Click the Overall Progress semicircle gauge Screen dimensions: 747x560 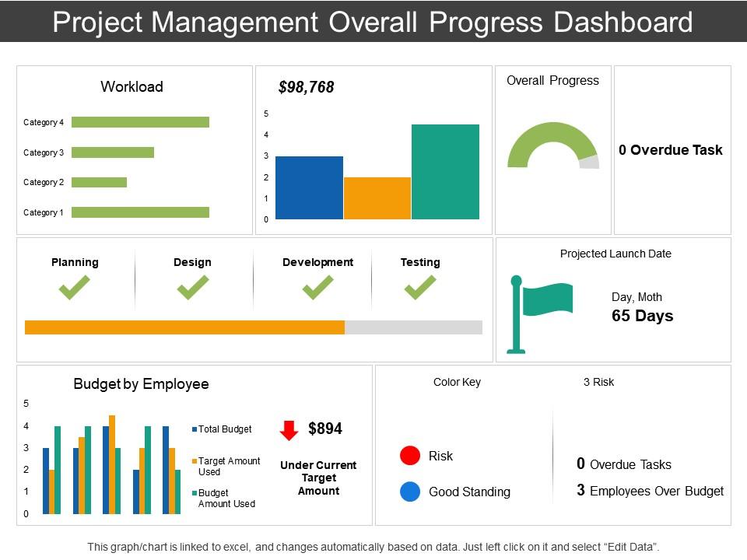coord(552,140)
